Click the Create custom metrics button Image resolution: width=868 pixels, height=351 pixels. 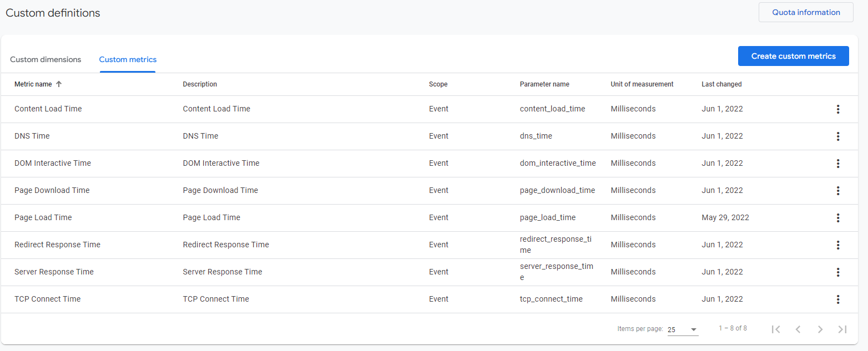(793, 56)
